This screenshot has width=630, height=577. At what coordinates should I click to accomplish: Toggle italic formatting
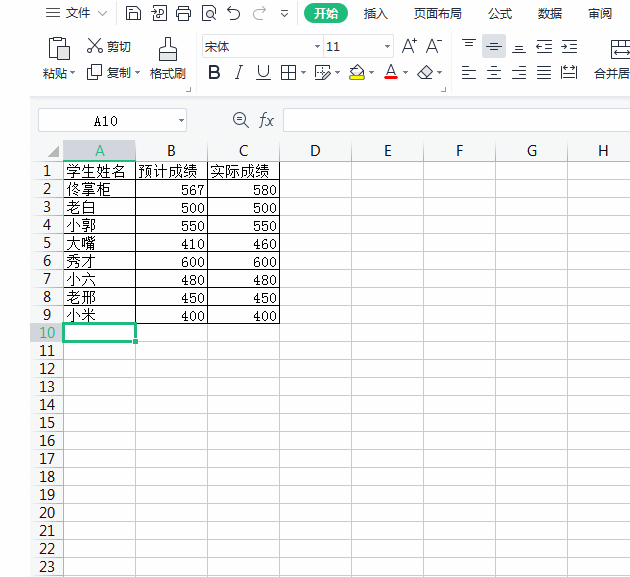point(239,73)
